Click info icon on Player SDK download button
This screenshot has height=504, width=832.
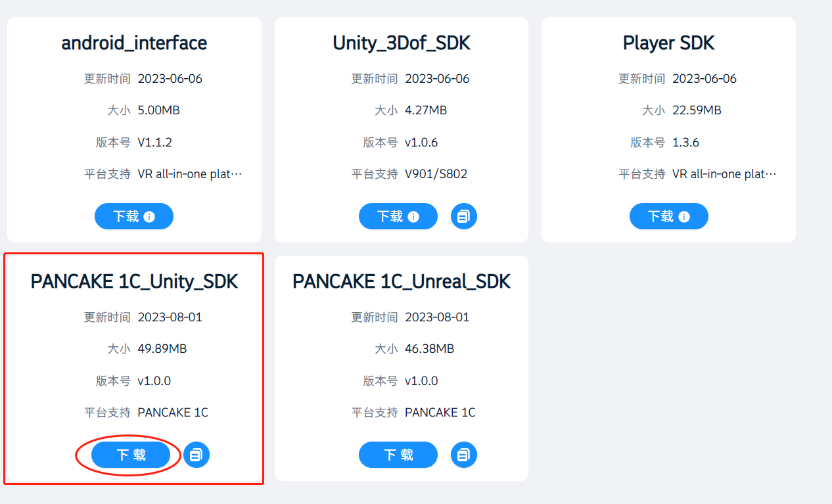pyautogui.click(x=684, y=216)
